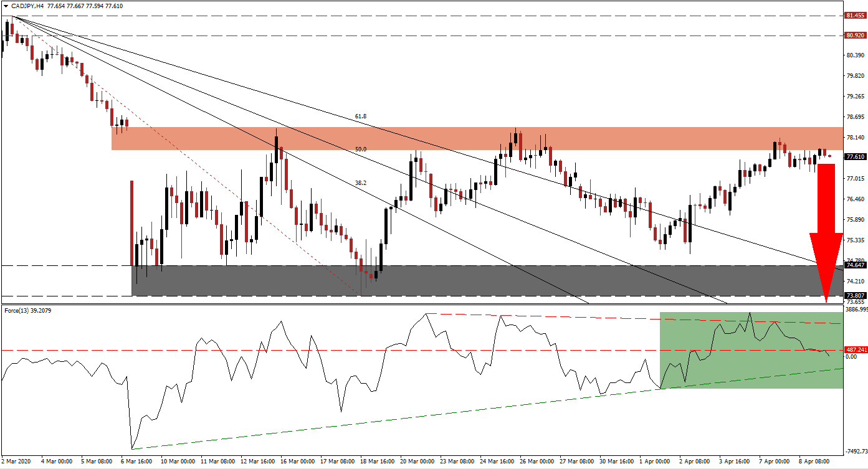Select the green rectangle in the Force panel
Image resolution: width=868 pixels, height=469 pixels.
751,350
